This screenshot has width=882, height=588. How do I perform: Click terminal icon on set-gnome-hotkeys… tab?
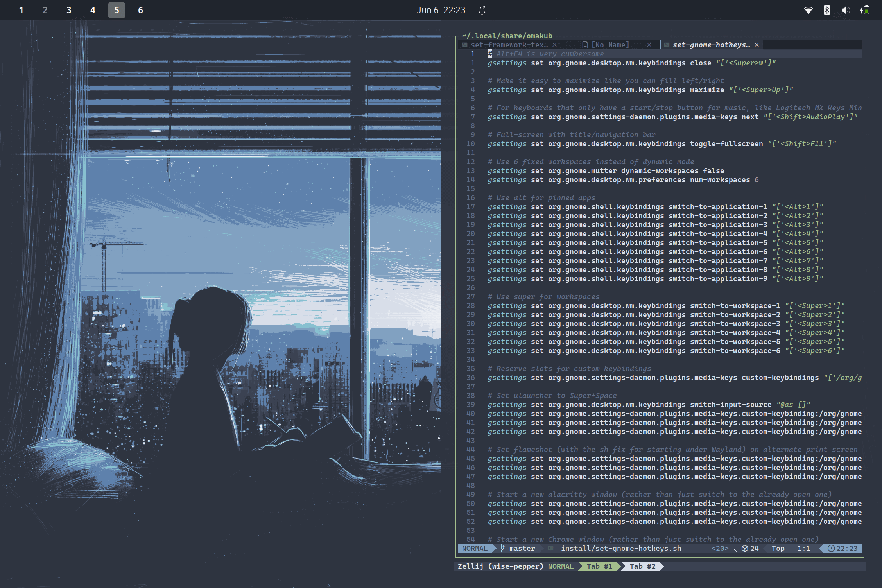point(667,45)
